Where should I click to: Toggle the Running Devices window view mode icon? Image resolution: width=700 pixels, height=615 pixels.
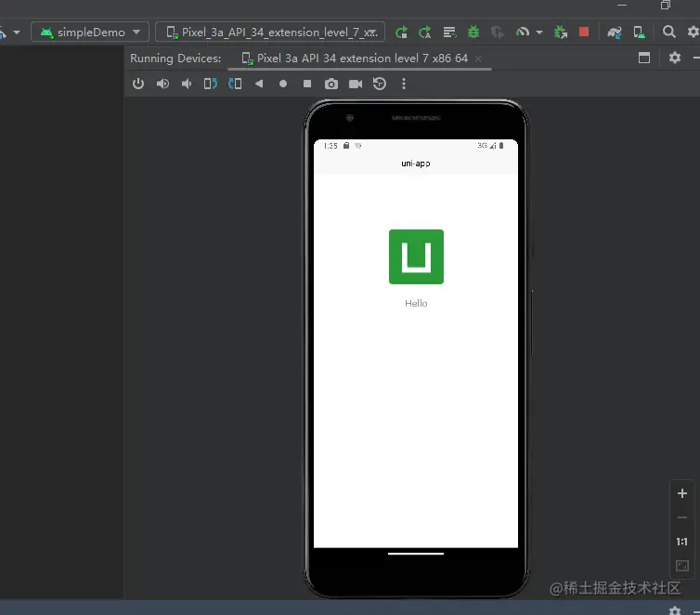643,58
